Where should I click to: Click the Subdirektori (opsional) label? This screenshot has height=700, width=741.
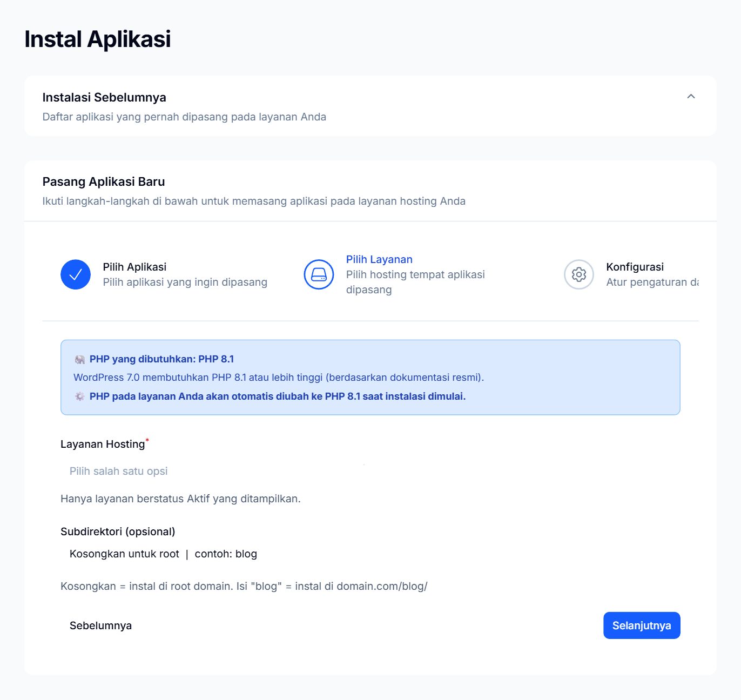[118, 531]
